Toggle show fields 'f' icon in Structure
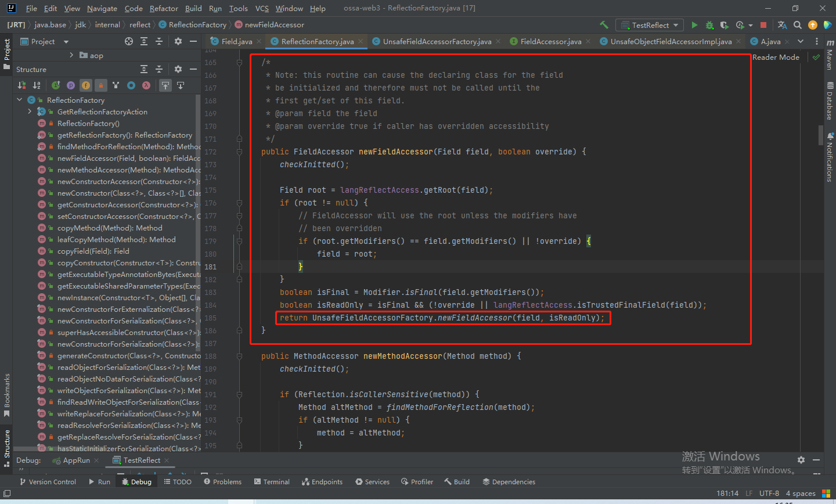Screen dimensions: 836x504 [86, 85]
